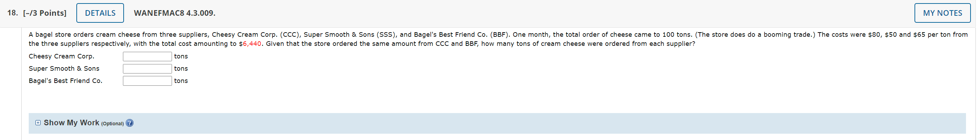Select the Bagel's Best Friend Co. input
The width and height of the screenshot is (980, 140).
(x=147, y=80)
